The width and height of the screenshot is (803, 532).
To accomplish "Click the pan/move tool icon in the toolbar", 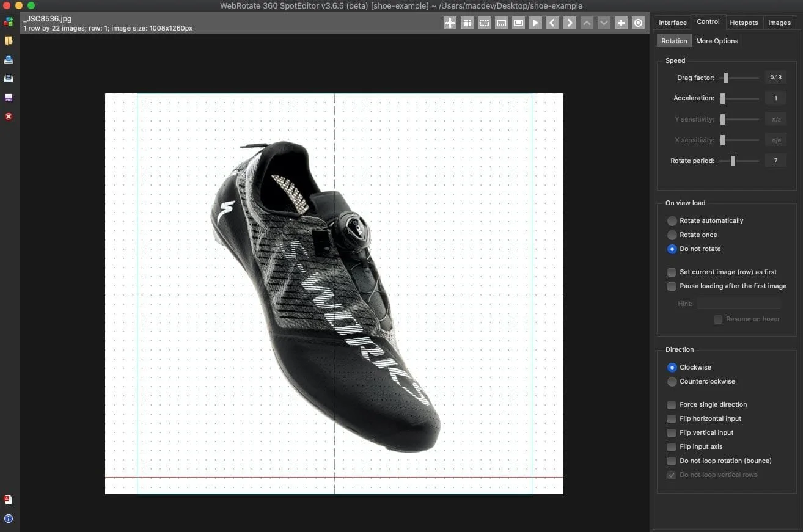I will [x=449, y=23].
